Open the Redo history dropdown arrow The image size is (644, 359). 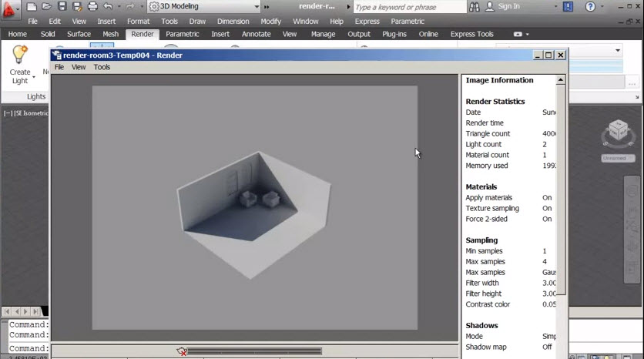tap(141, 7)
